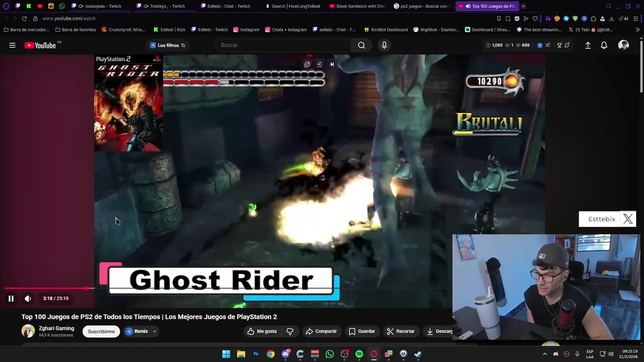The image size is (644, 362).
Task: Dislike the video with thumbs down
Action: tap(290, 331)
